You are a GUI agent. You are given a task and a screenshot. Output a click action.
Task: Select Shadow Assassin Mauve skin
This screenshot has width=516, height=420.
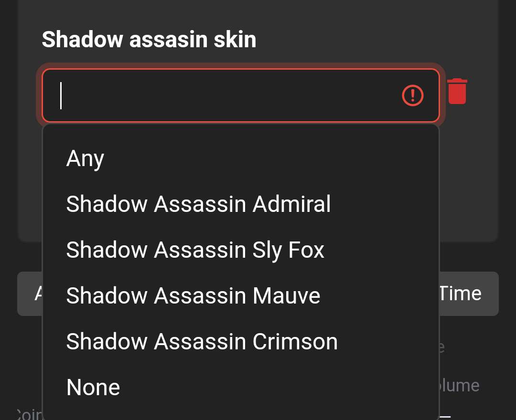(x=193, y=295)
